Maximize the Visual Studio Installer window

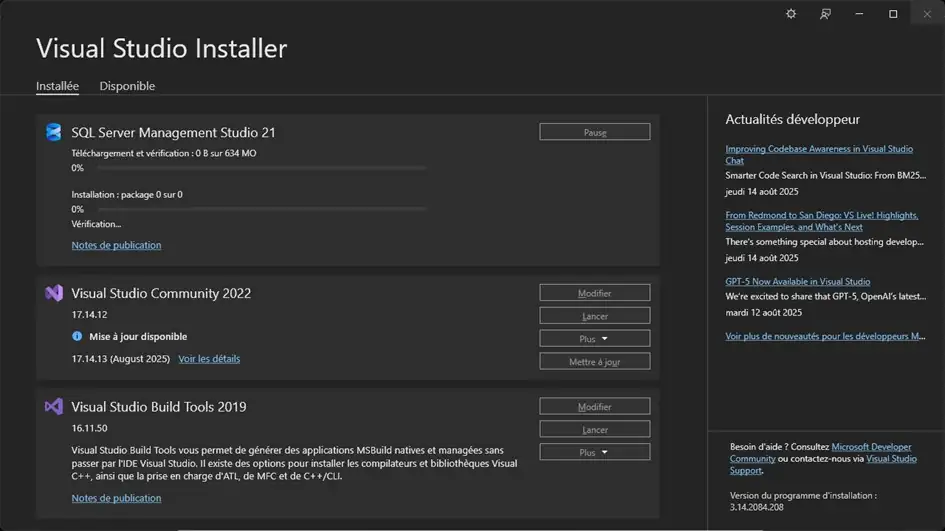tap(893, 14)
